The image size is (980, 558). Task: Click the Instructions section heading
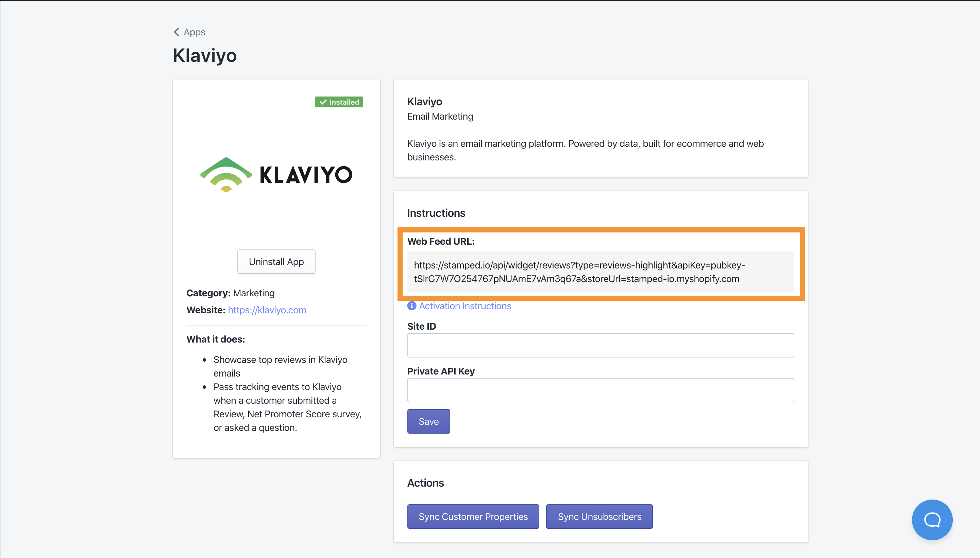tap(436, 213)
